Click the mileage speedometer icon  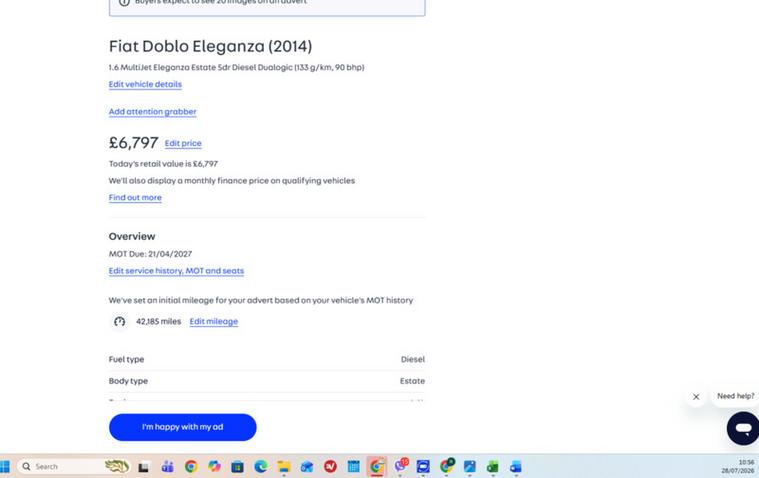click(x=120, y=322)
